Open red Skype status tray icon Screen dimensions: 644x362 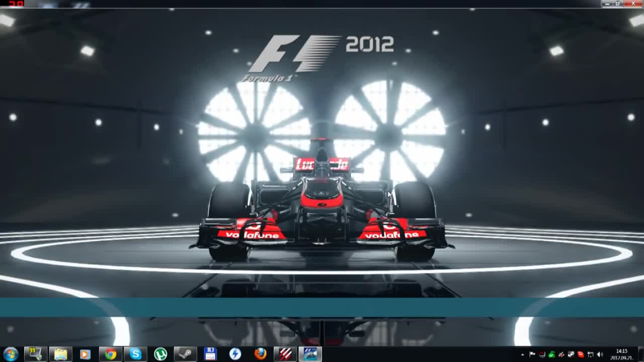tap(581, 354)
